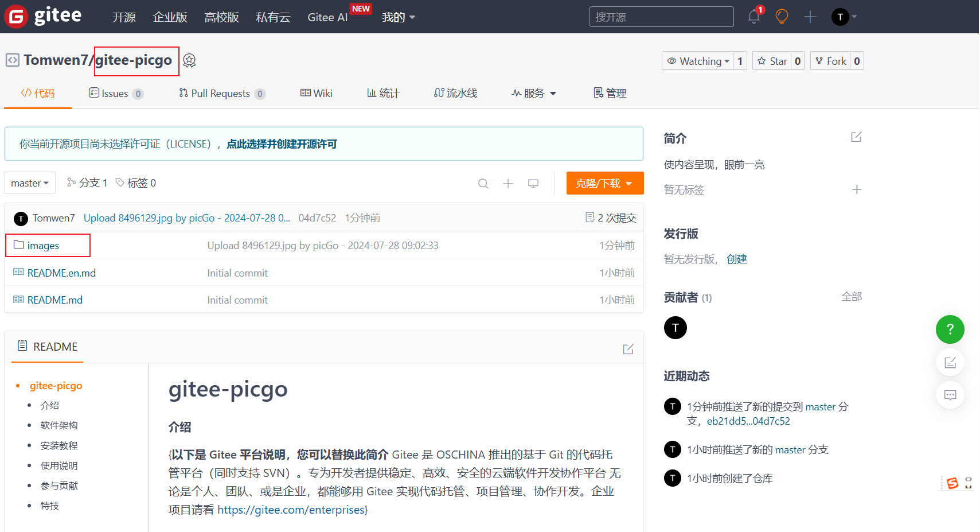Jump to 特技 in README outline
The height and width of the screenshot is (532, 980).
[x=50, y=506]
